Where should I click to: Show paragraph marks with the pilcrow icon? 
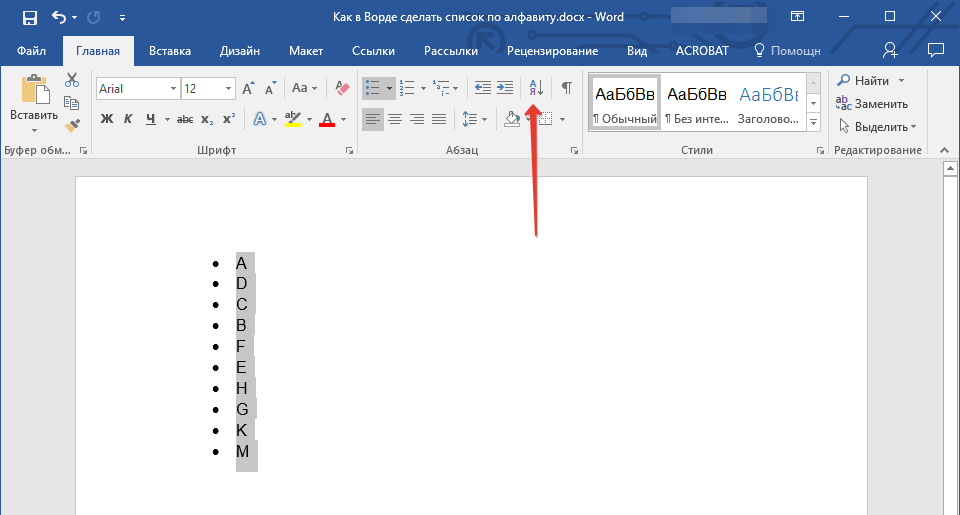tap(566, 88)
